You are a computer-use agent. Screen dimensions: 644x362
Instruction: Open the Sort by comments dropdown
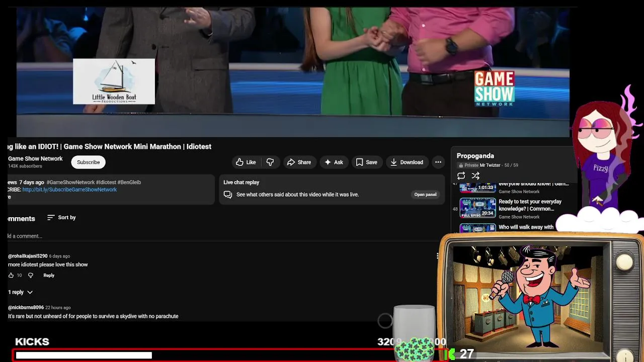click(x=61, y=218)
